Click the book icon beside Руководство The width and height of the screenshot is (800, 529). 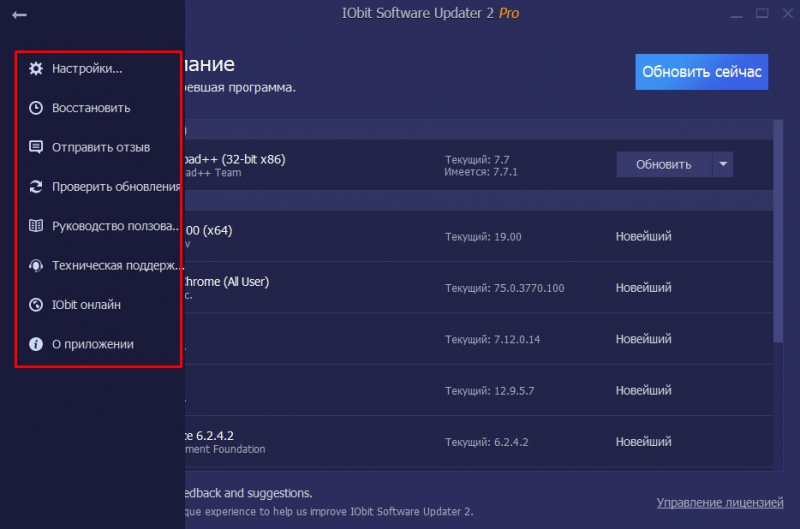pyautogui.click(x=36, y=225)
